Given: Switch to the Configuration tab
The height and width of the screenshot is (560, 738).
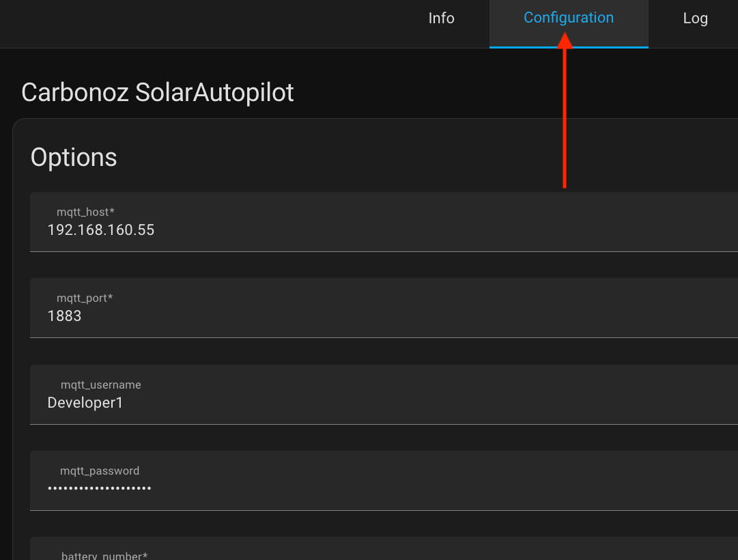Looking at the screenshot, I should tap(568, 18).
